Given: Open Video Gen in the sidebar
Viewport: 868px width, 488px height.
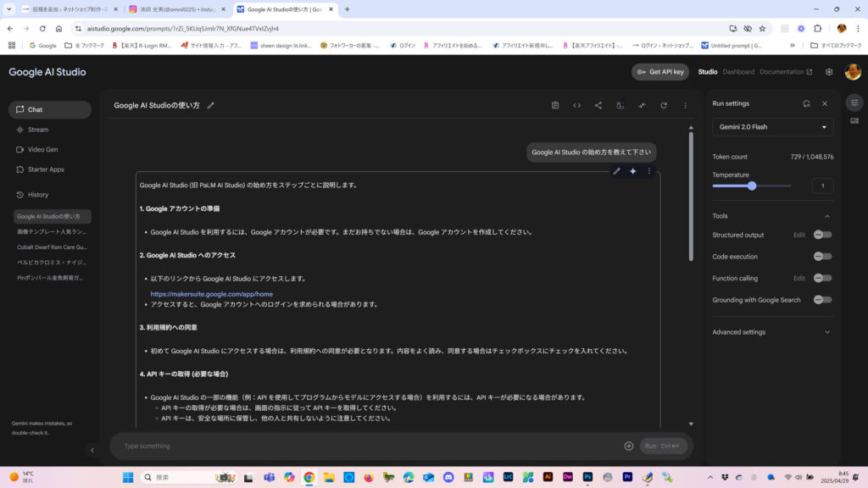Looking at the screenshot, I should [x=50, y=149].
